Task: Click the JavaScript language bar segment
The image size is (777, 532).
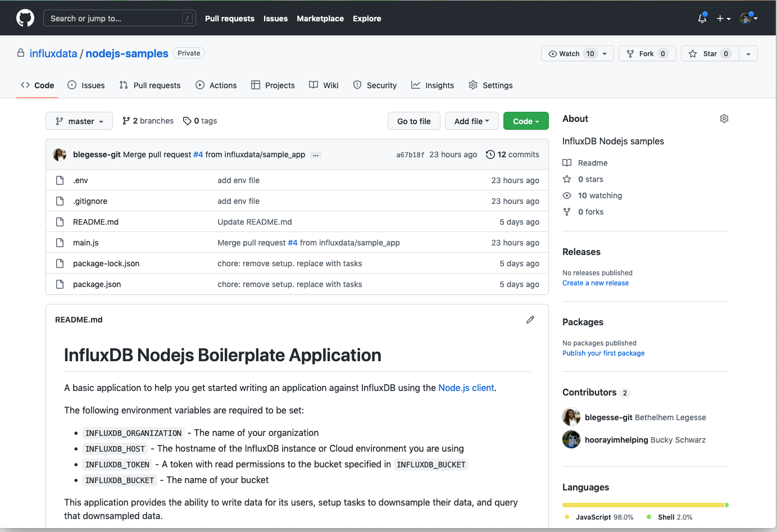Action: (x=643, y=505)
